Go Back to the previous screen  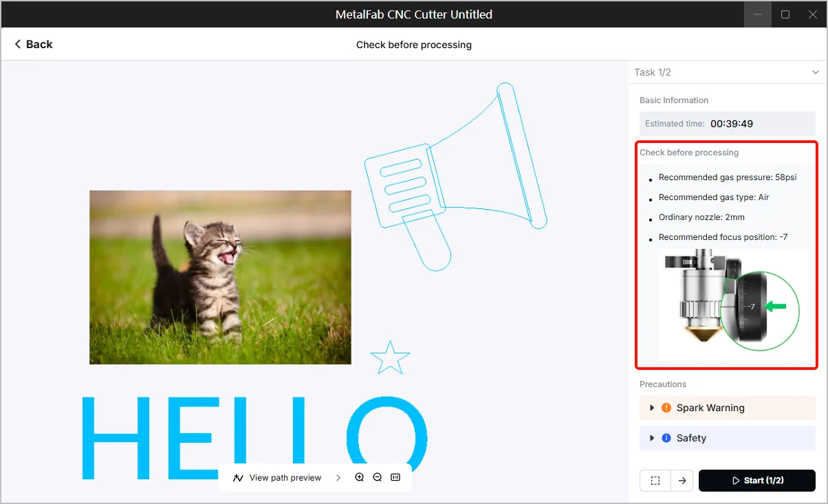click(x=33, y=44)
